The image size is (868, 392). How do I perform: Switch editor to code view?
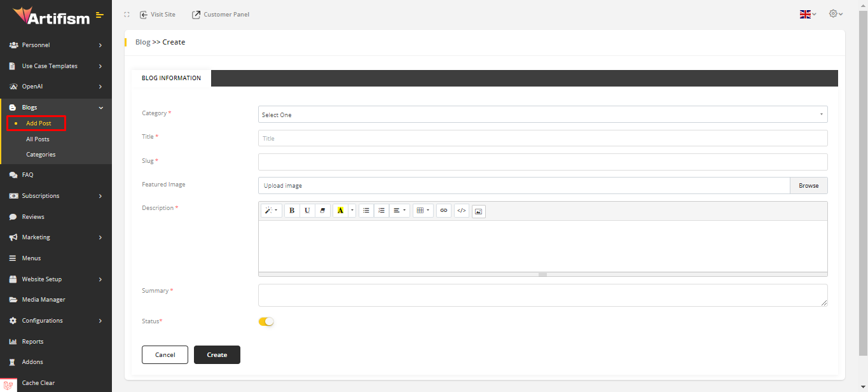[x=462, y=211]
